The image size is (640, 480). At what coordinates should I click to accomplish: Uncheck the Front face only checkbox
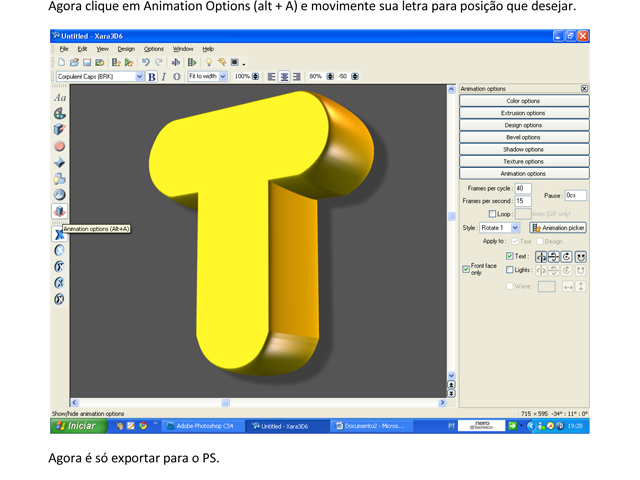click(x=466, y=269)
